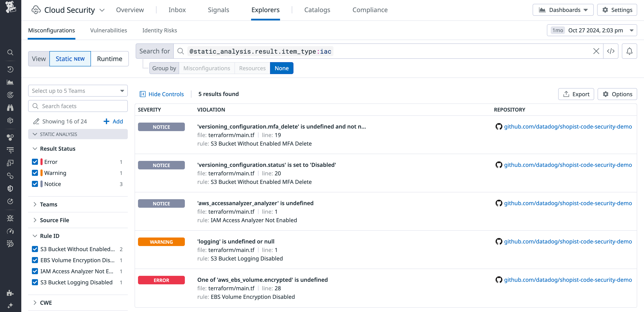This screenshot has height=312, width=644.
Task: Disable the S3 Bucket Logging Disabled rule filter
Action: (35, 282)
